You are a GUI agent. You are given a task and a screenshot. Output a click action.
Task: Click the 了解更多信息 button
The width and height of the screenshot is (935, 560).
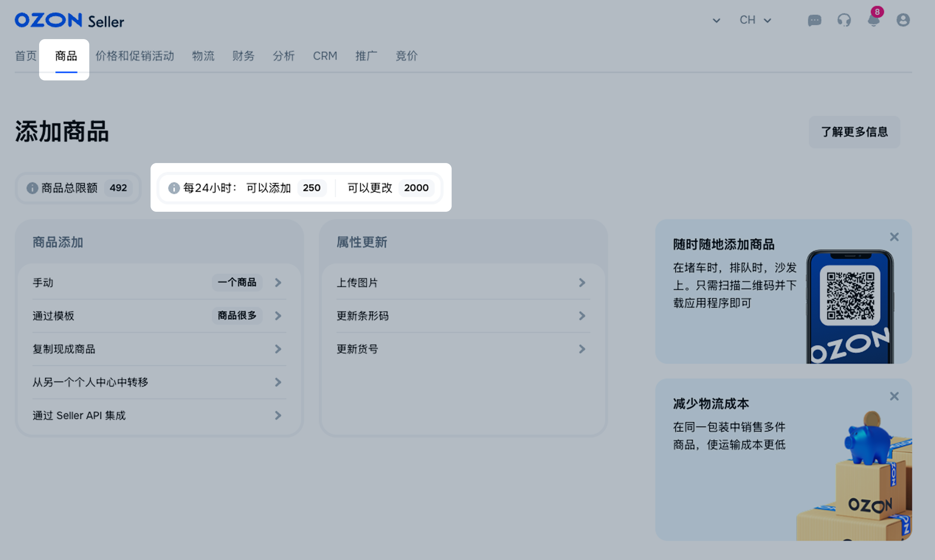(854, 132)
